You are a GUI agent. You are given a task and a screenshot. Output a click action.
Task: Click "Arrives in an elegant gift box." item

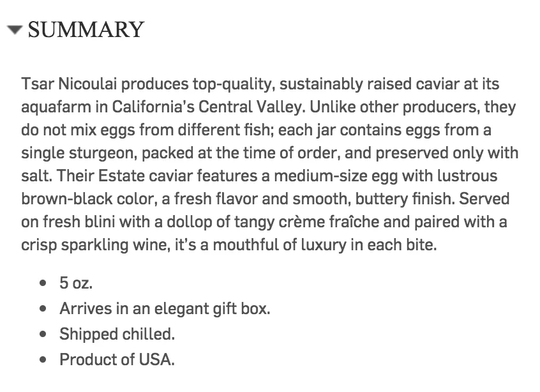click(x=165, y=308)
